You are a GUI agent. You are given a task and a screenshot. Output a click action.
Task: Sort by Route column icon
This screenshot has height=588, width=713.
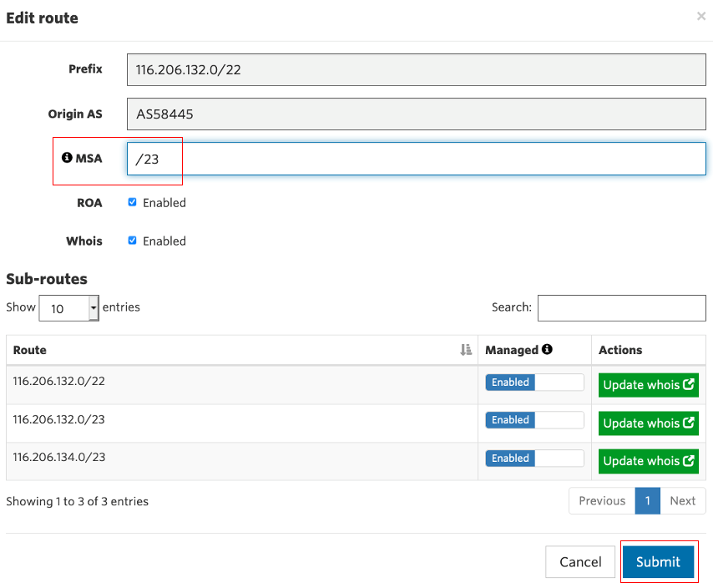click(x=466, y=350)
